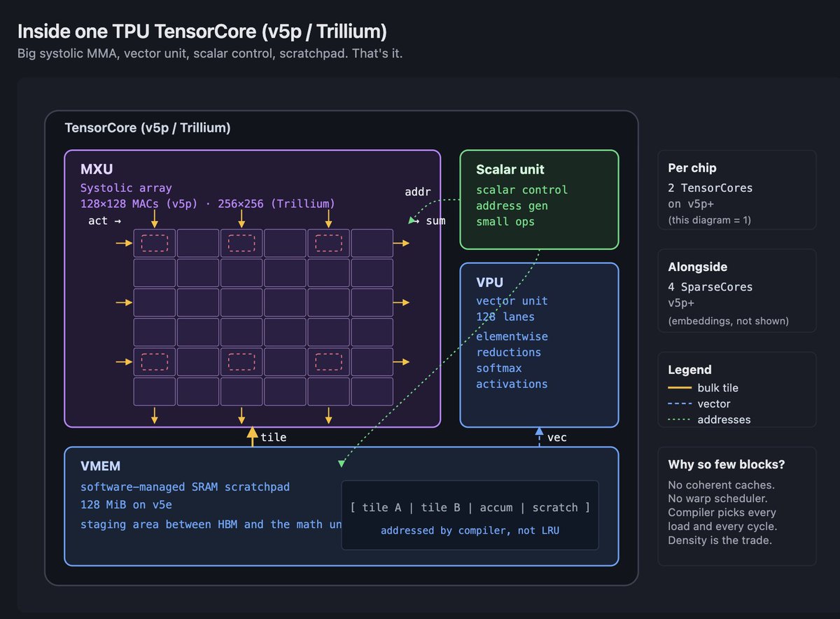Click the top-middle dashed red cell in MXU grid
The height and width of the screenshot is (619, 840).
tap(241, 243)
